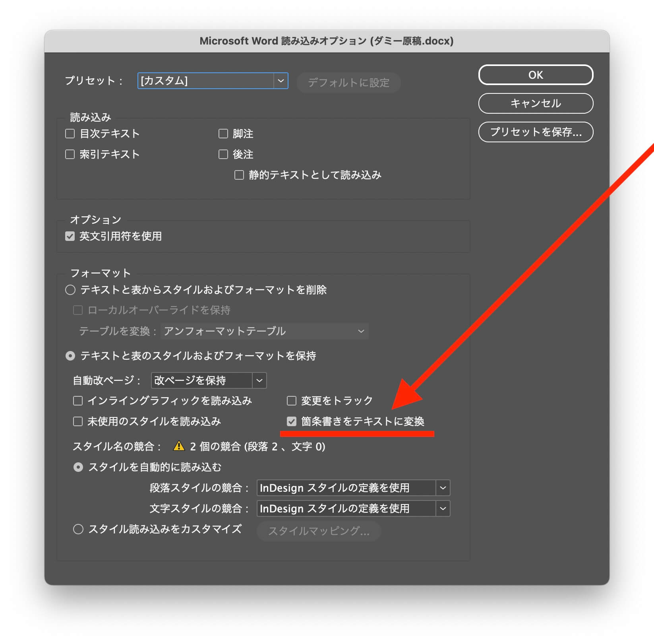Enable 未使用のスタイルを読み込み checkbox
654x644 pixels.
(78, 421)
